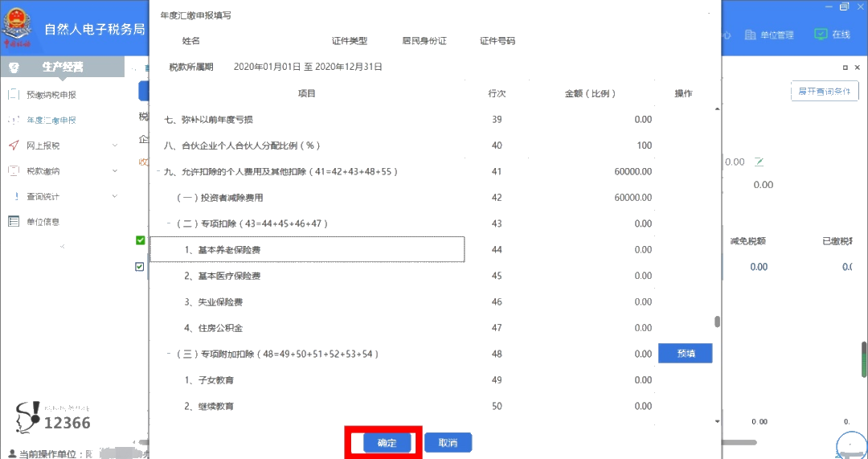This screenshot has width=868, height=459.
Task: Click the background window vertical scrollbar thumb
Action: 863,359
